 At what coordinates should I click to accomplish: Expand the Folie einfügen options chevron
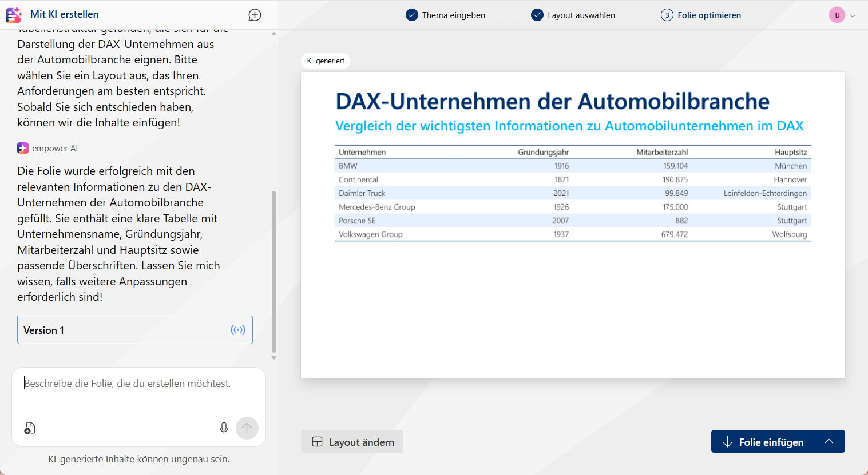coord(829,441)
